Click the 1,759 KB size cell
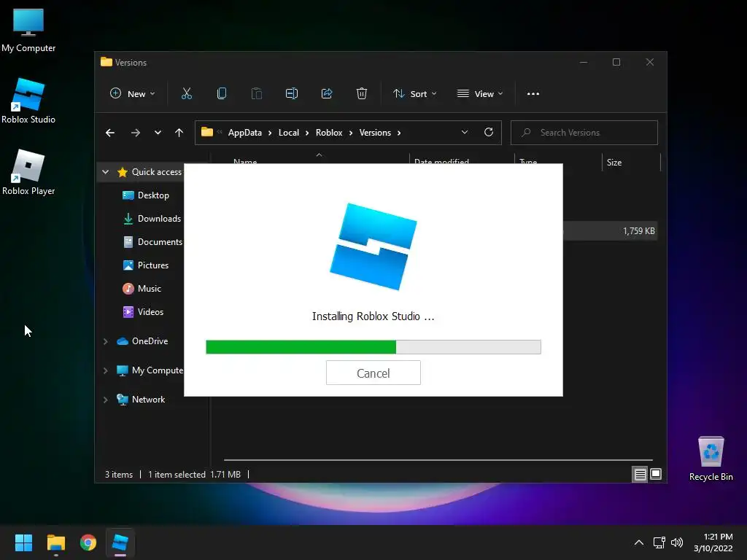This screenshot has height=560, width=747. 639,231
